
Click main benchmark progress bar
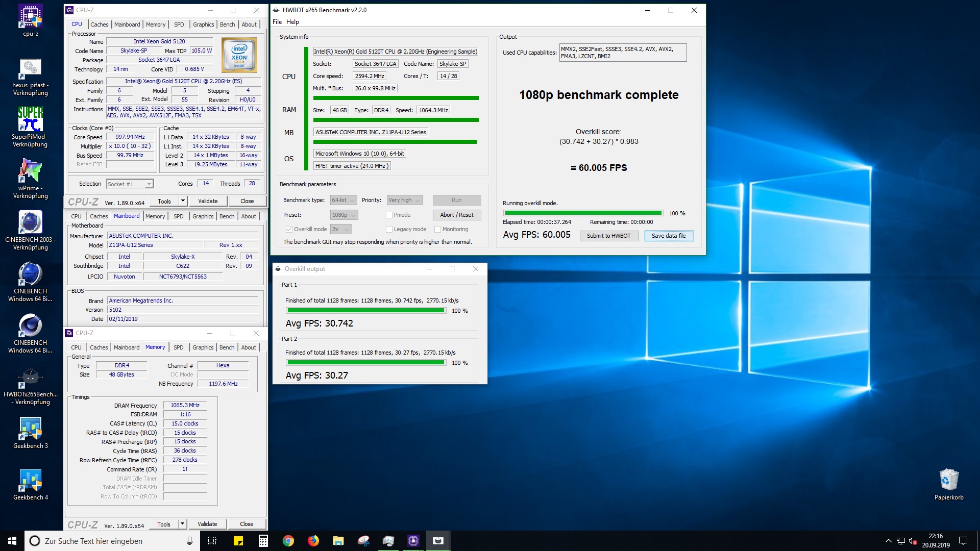583,213
